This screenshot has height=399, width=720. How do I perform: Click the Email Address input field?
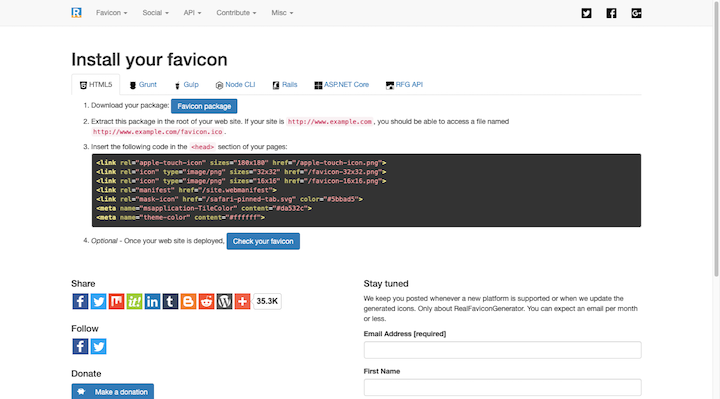[502, 350]
